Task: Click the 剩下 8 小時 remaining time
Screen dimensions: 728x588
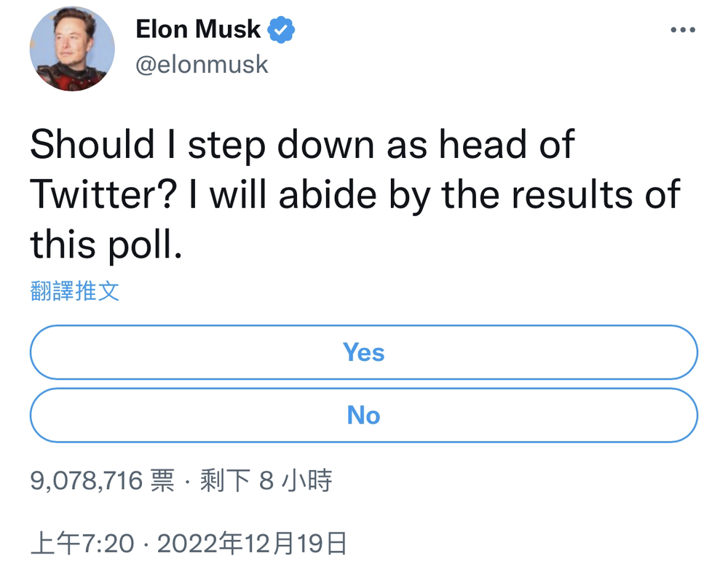Action: click(266, 481)
